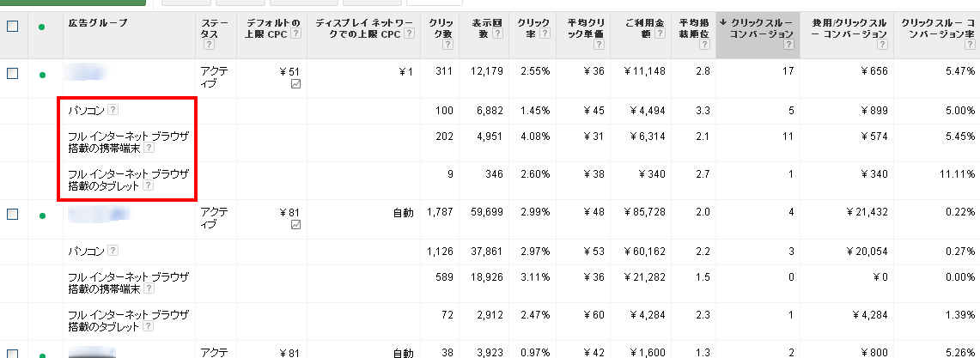Click green status dot of first ad group
This screenshot has width=980, height=358.
pos(42,75)
